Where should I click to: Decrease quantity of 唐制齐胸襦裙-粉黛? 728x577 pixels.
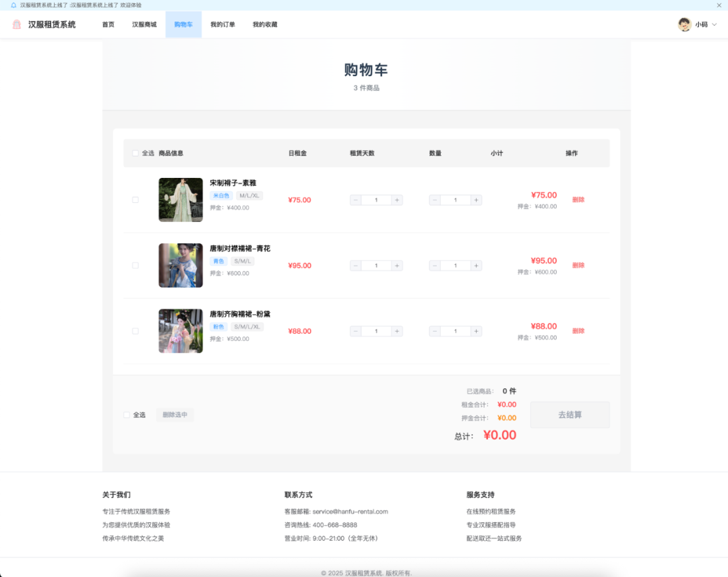point(435,331)
